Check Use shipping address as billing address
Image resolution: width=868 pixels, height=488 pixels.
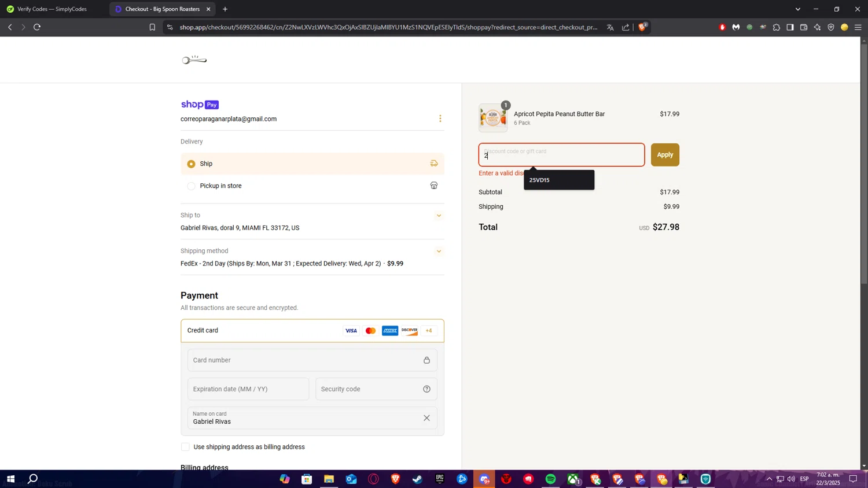pyautogui.click(x=185, y=447)
